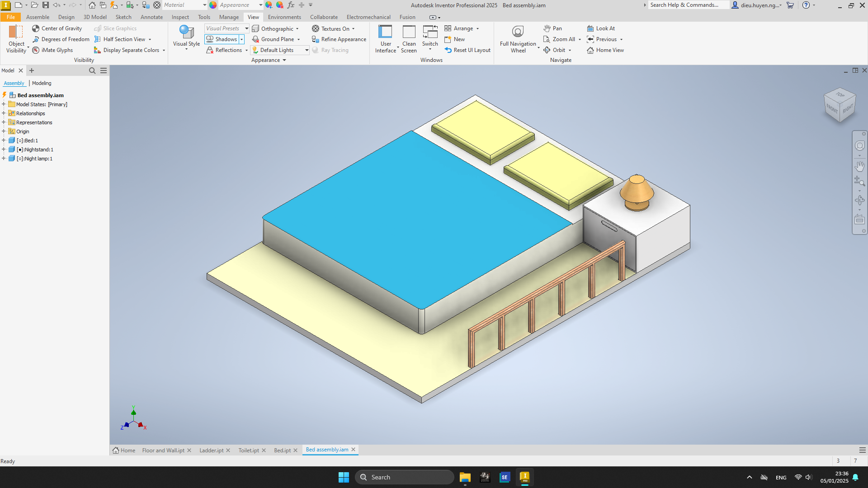The width and height of the screenshot is (868, 488).
Task: Switch browser to Modeling view
Action: 42,83
